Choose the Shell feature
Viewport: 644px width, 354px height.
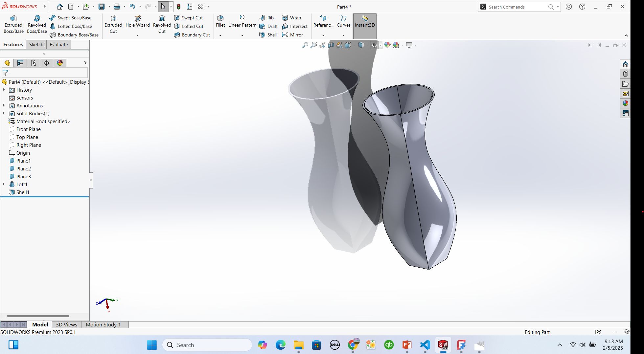(x=268, y=35)
